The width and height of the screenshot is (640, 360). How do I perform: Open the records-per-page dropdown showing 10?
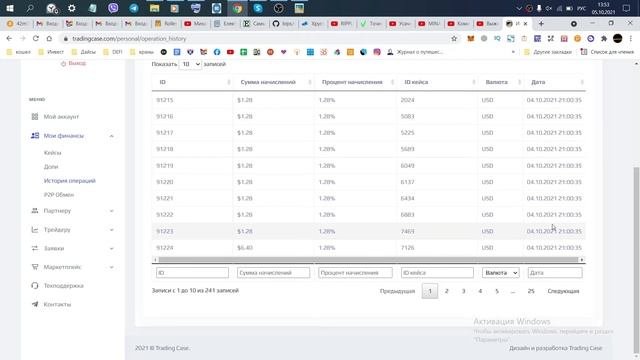pyautogui.click(x=190, y=64)
